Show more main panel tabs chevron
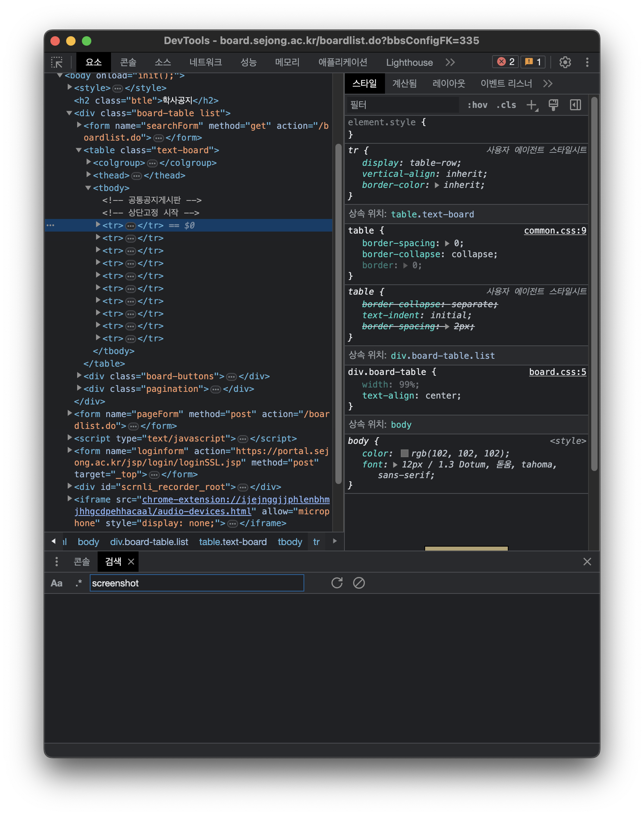The height and width of the screenshot is (816, 644). tap(450, 62)
